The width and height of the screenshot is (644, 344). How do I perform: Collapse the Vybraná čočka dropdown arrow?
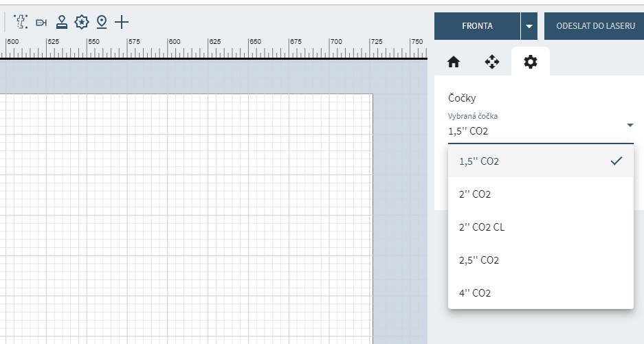[x=630, y=125]
